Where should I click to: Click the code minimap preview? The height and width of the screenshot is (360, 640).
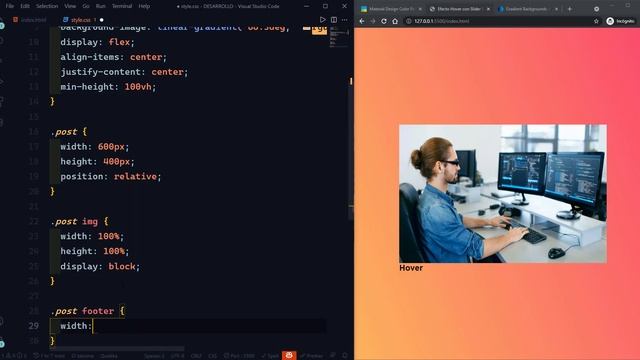[x=339, y=37]
